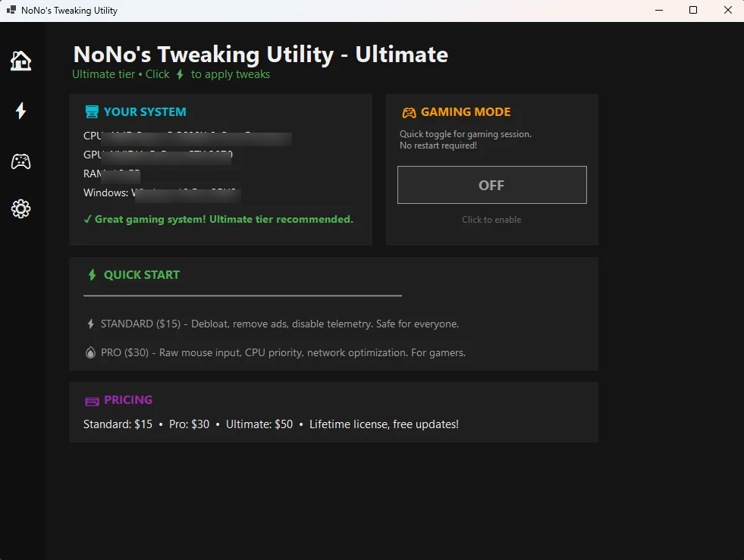Click the lightning icon beside the STANDARD tier
Viewport: 744px width, 560px height.
(90, 323)
